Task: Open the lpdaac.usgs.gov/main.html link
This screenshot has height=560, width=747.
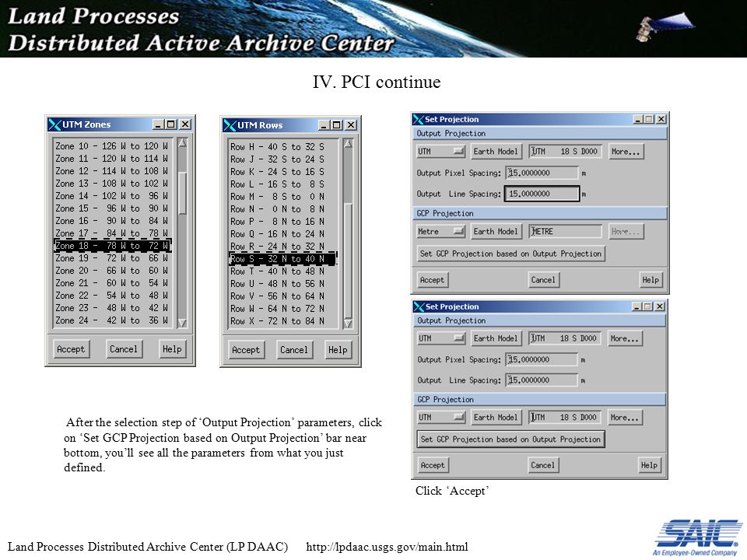Action: 387,547
